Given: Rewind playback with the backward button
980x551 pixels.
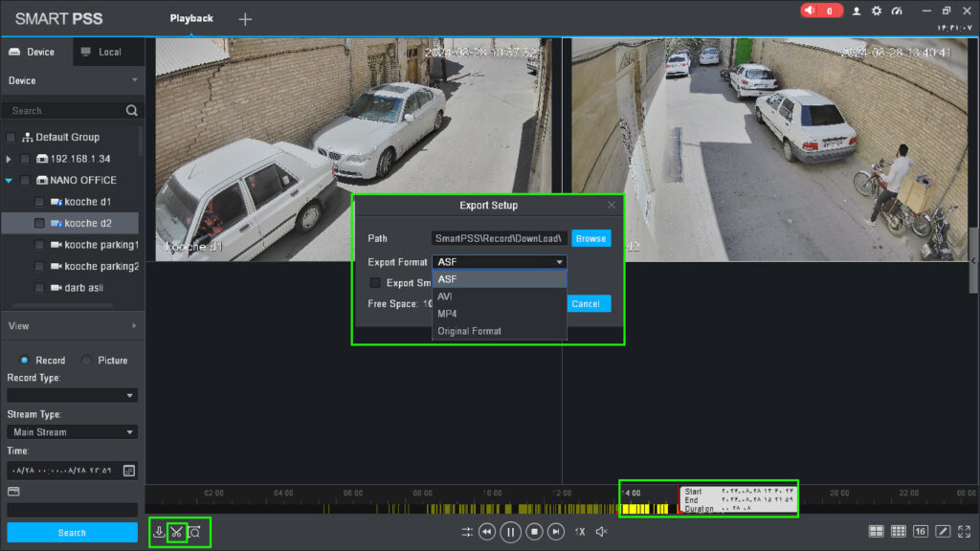Looking at the screenshot, I should (487, 532).
